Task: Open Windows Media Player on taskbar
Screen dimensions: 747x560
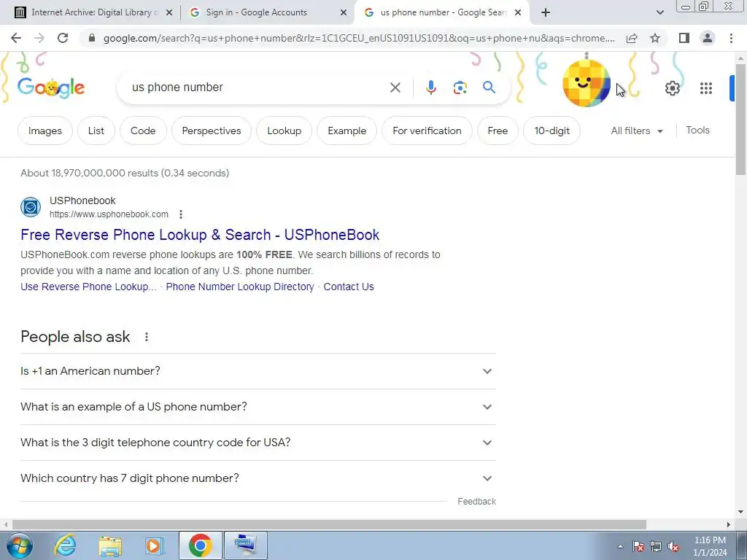Action: tap(154, 545)
